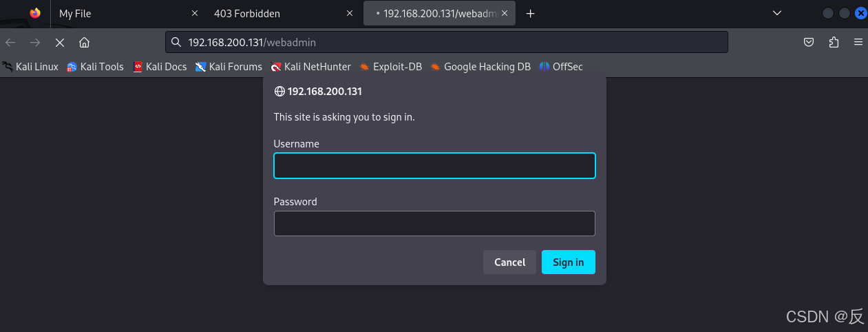Click the Sign in button
Image resolution: width=868 pixels, height=332 pixels.
(569, 262)
